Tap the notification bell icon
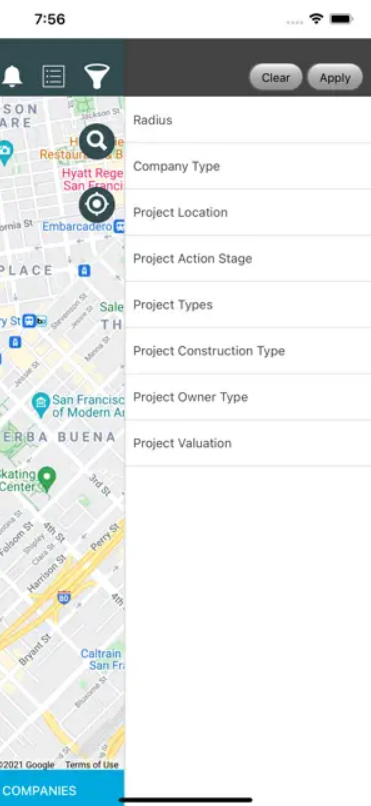The image size is (371, 806). click(12, 77)
